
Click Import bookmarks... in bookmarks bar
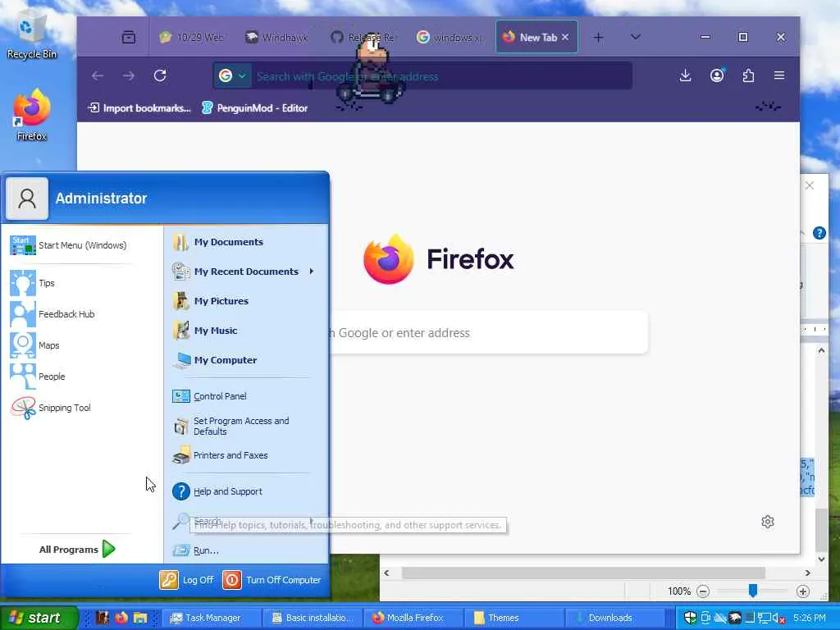139,108
